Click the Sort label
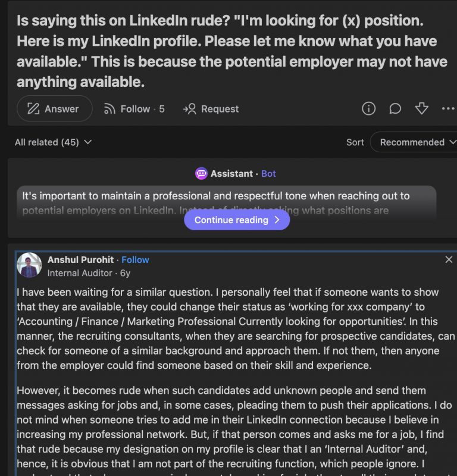Screen dimensions: 457x476 355,142
